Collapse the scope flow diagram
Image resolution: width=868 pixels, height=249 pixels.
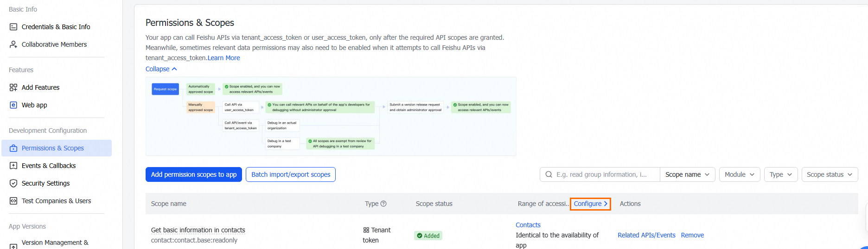tap(161, 69)
